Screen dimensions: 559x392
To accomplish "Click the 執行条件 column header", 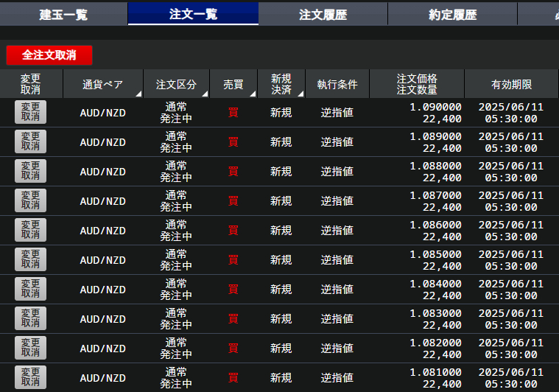I will tap(337, 84).
